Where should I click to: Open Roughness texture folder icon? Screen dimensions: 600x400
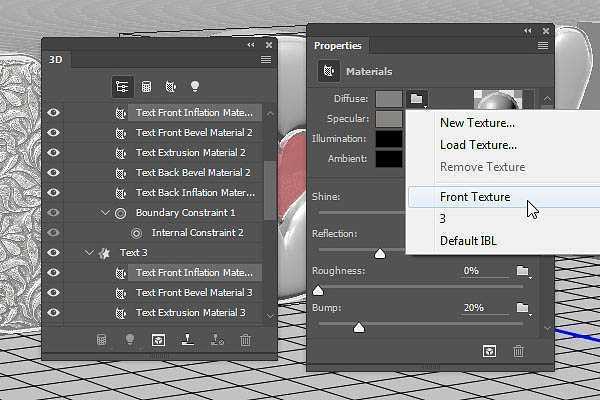point(522,271)
